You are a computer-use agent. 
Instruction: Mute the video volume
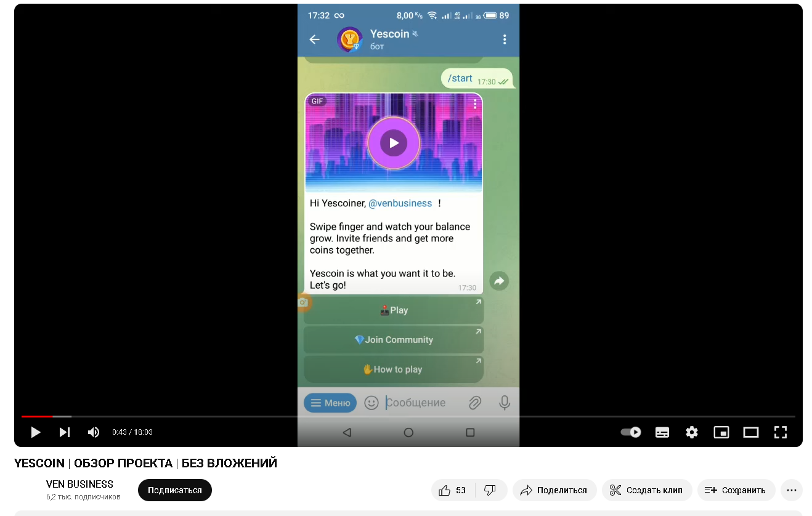click(94, 432)
